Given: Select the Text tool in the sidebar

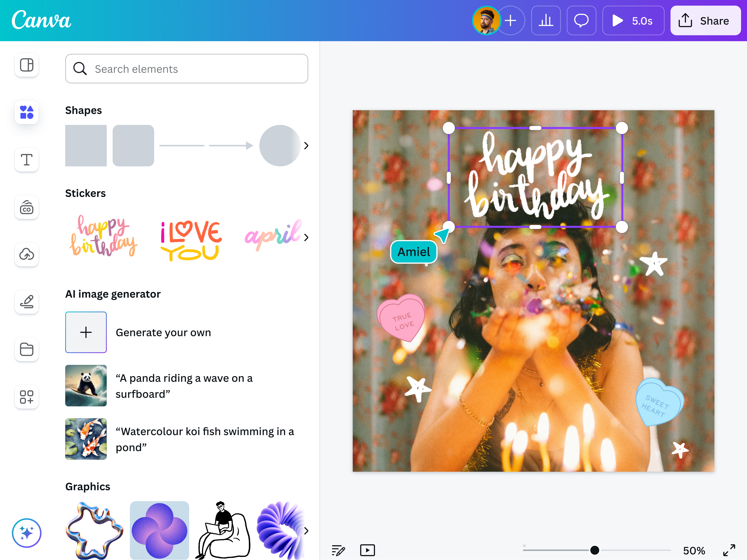Looking at the screenshot, I should 26,160.
